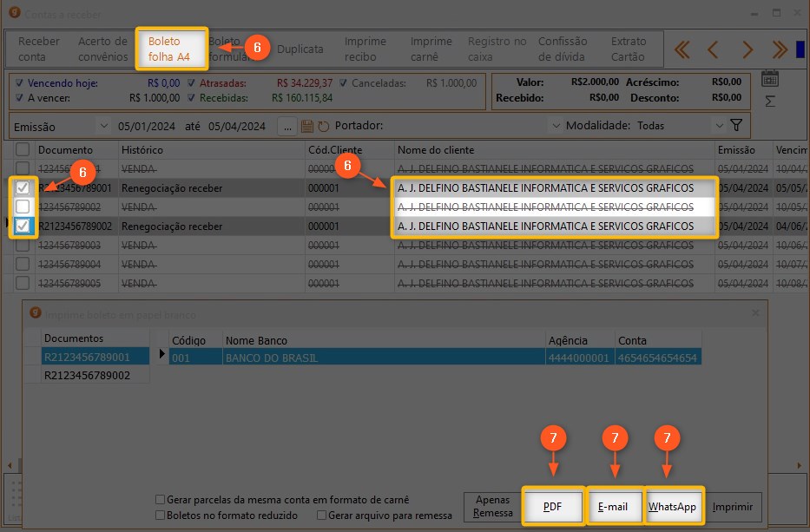Image resolution: width=810 pixels, height=532 pixels.
Task: Jump to the last record arrow
Action: pos(779,49)
